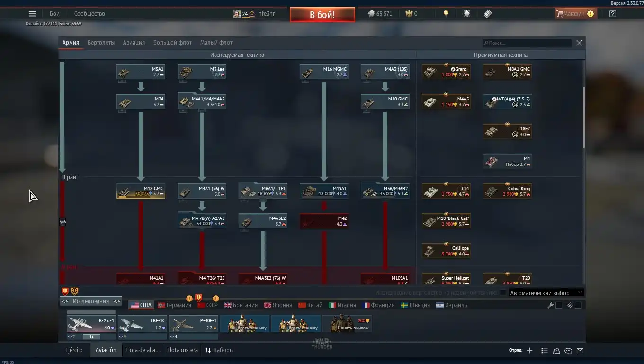Viewport: 644px width, 364px height.
Task: Click the player avatar icon next to infe3nr
Action: pyautogui.click(x=236, y=14)
